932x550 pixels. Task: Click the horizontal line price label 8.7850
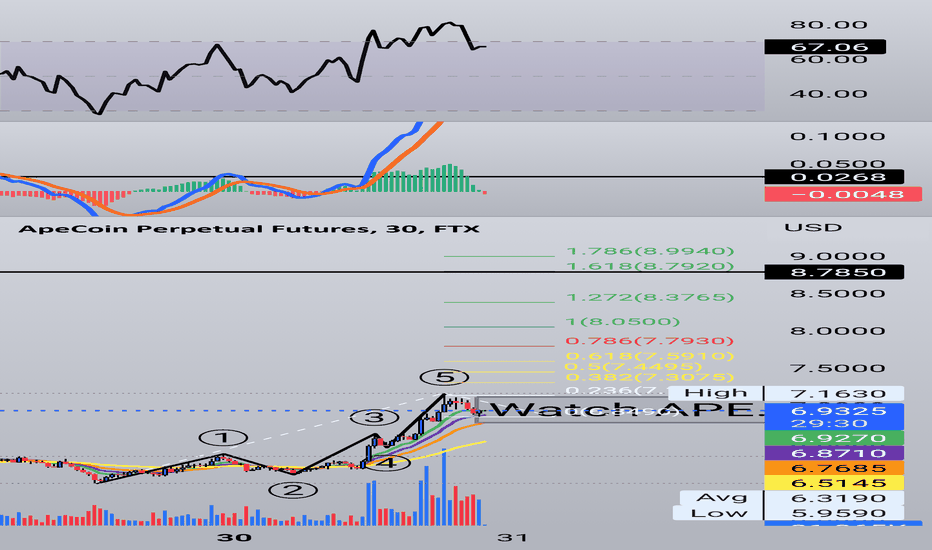834,272
